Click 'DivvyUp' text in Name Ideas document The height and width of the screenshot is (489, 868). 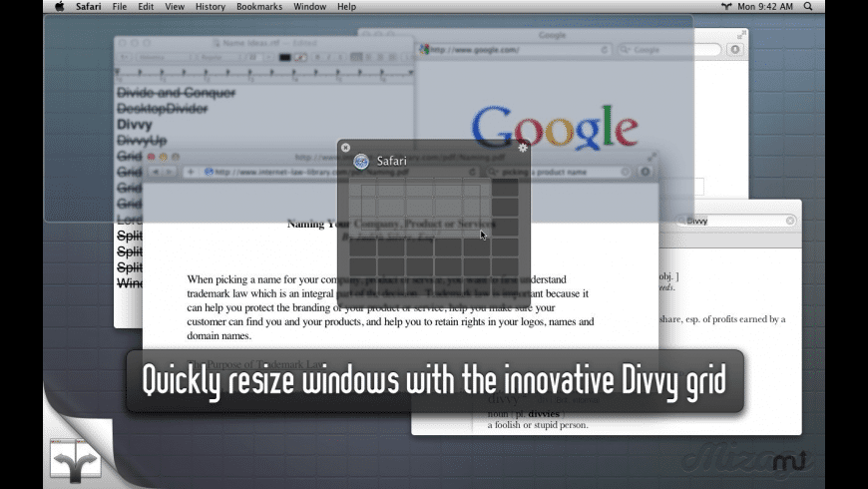(142, 141)
